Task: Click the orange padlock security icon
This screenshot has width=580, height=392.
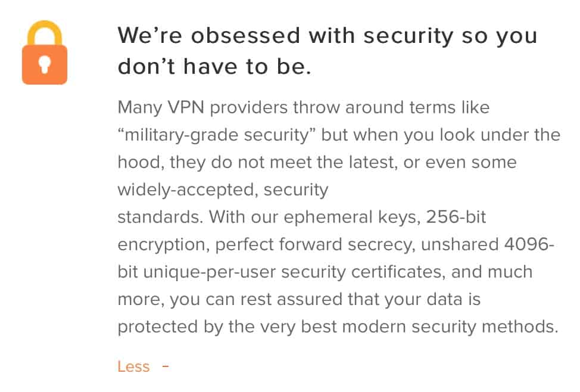Action: (x=45, y=52)
